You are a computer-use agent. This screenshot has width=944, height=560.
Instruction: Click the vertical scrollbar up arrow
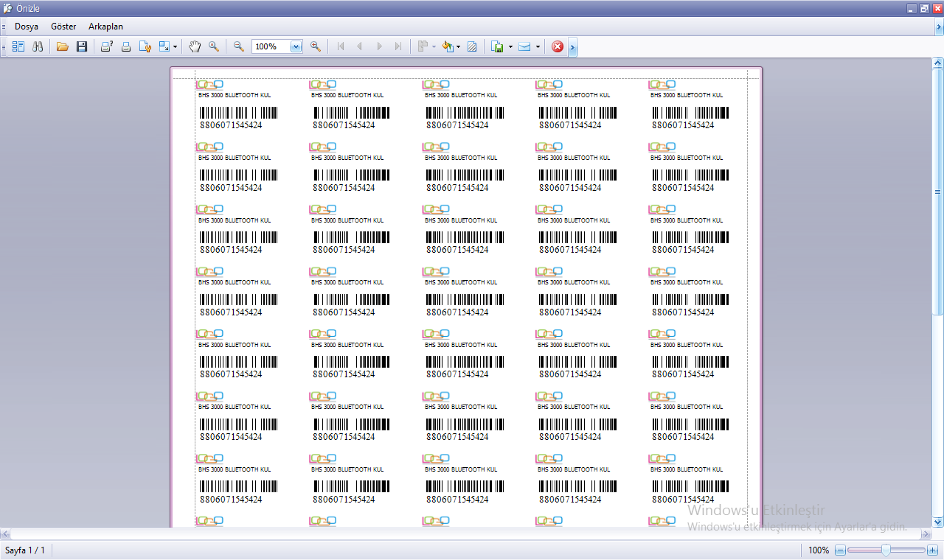(937, 64)
